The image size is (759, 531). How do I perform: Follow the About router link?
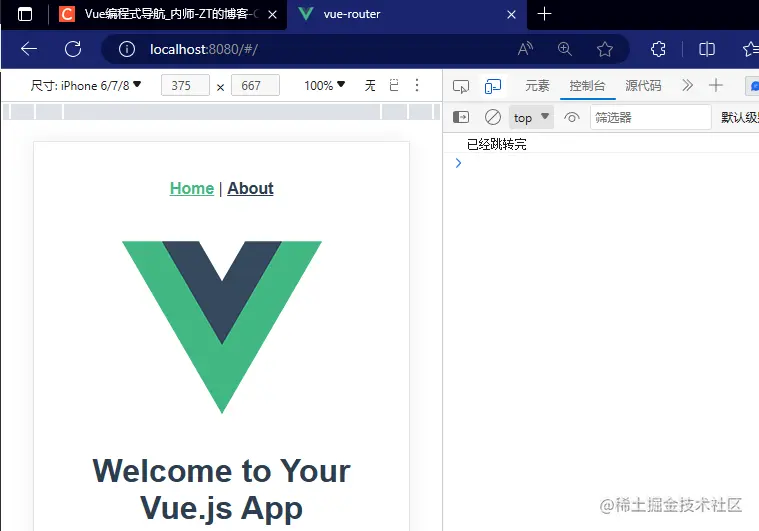tap(250, 188)
